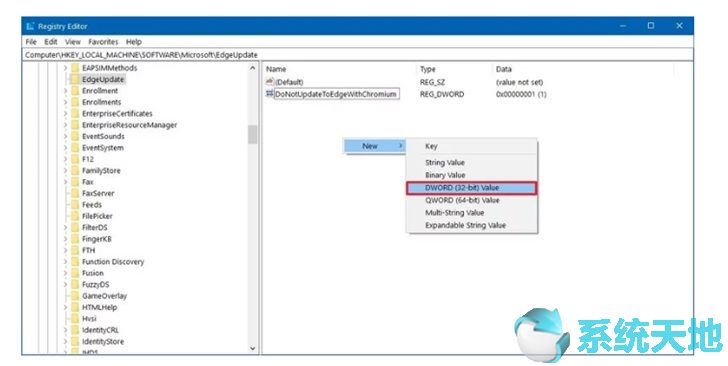The height and width of the screenshot is (366, 728).
Task: Click the FilePicker folder icon
Action: click(x=75, y=216)
